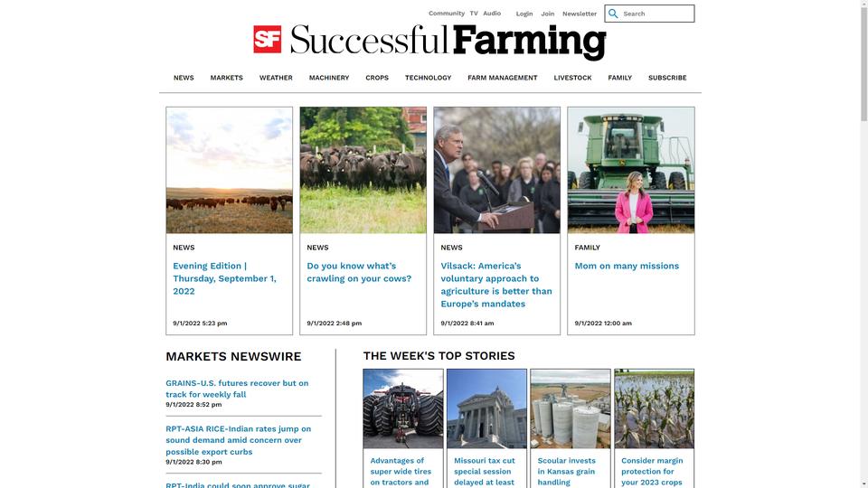Open the Livestock navigation item

tap(572, 78)
